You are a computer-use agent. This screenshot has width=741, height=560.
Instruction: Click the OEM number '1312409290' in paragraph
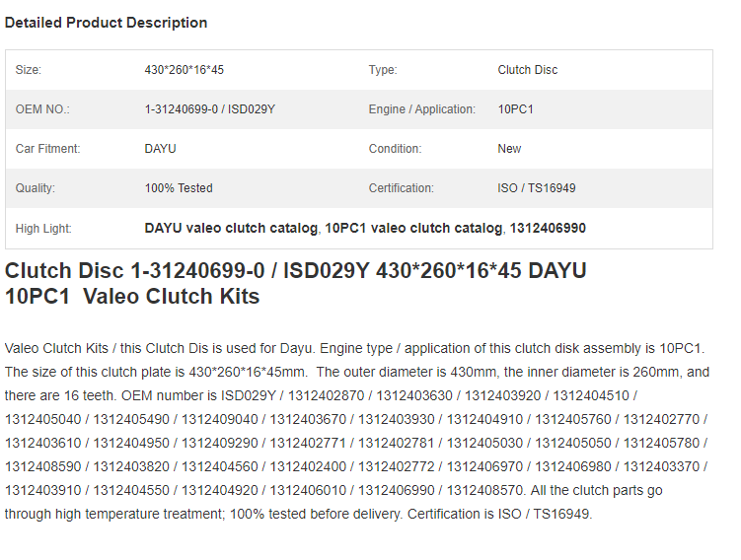pos(220,443)
